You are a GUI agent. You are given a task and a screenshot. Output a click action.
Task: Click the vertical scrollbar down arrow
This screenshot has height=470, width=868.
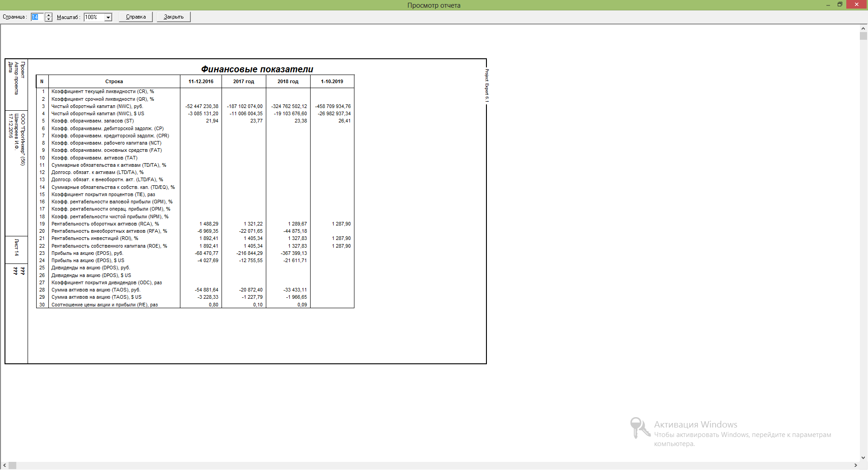tap(863, 457)
